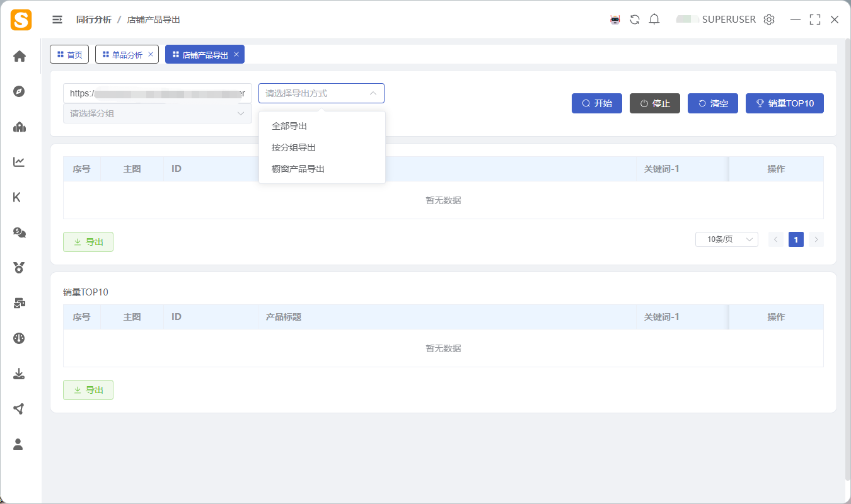The width and height of the screenshot is (851, 504).
Task: Open the cards payment sidebar icon
Action: click(x=19, y=303)
